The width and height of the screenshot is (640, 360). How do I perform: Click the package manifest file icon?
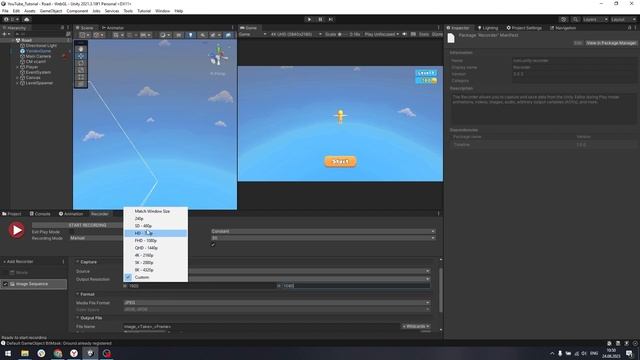click(x=451, y=38)
